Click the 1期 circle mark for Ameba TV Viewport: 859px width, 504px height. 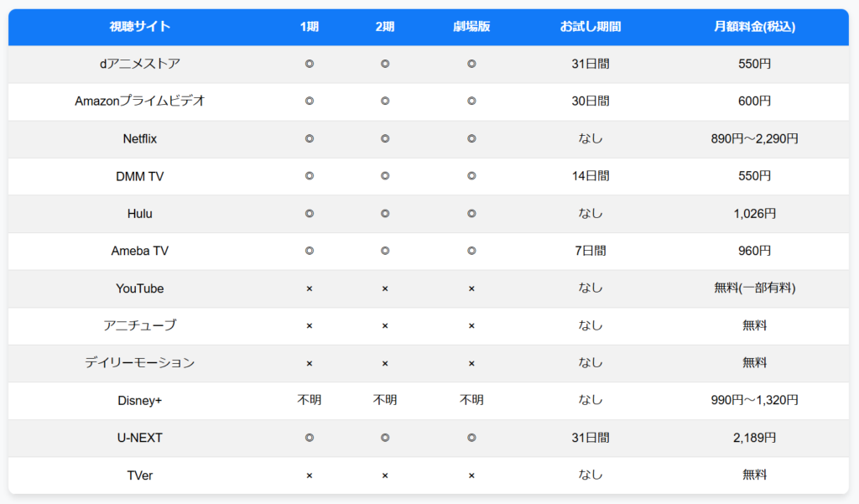309,251
